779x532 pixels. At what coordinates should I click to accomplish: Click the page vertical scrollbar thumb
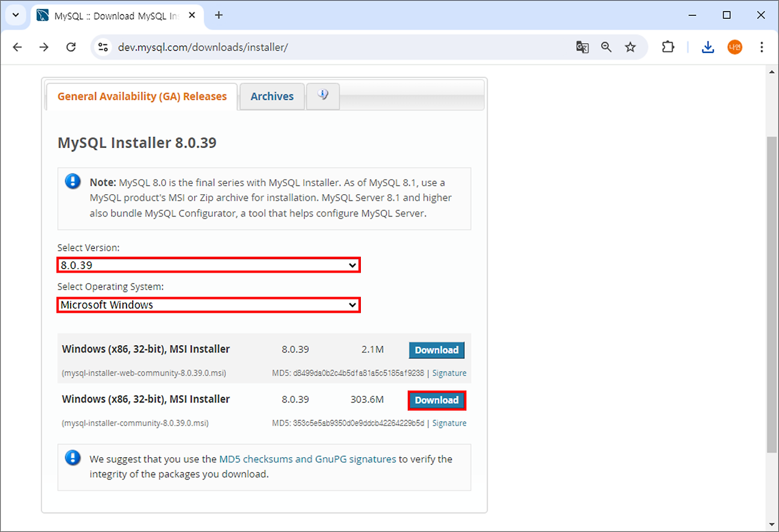pos(771,295)
